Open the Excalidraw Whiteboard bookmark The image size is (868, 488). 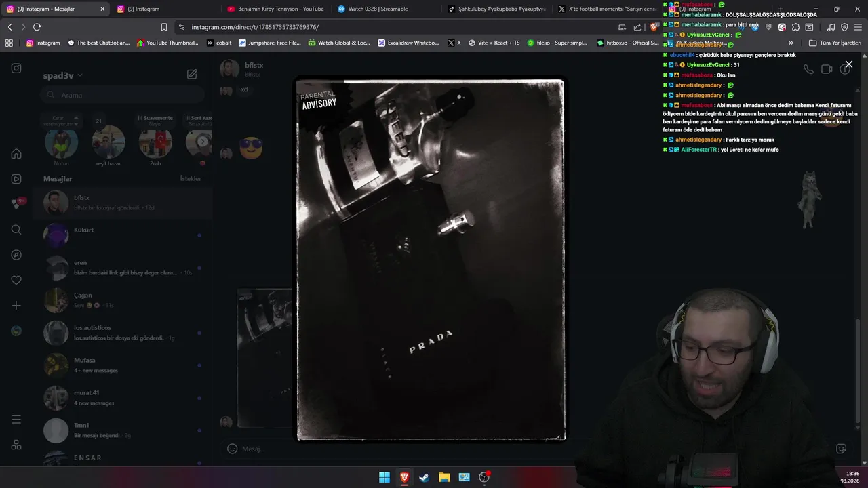(408, 43)
